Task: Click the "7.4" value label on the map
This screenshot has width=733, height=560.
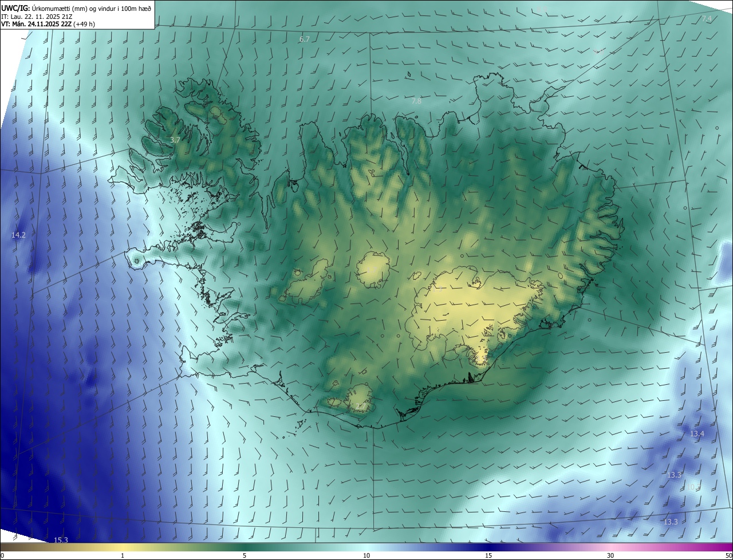Action: (707, 19)
